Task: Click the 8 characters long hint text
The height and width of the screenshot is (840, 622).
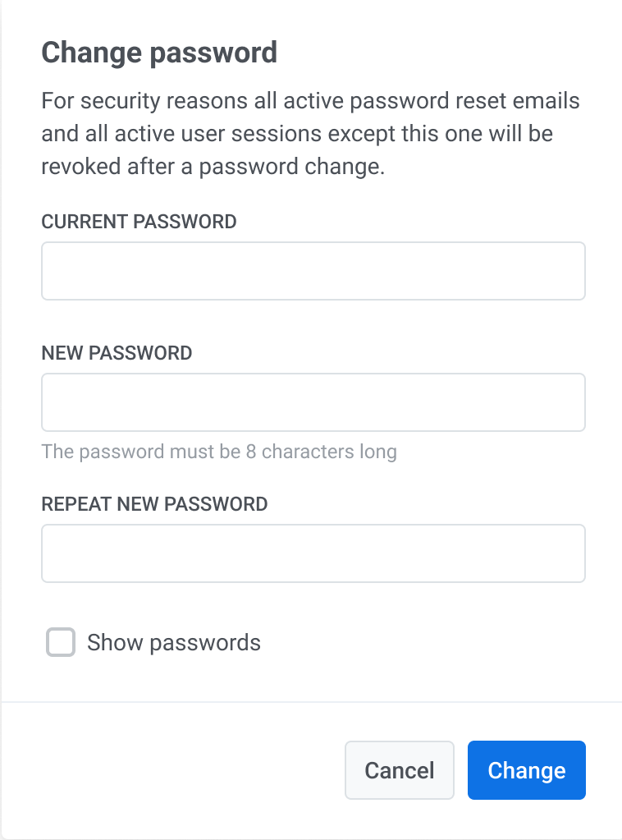Action: coord(219,452)
